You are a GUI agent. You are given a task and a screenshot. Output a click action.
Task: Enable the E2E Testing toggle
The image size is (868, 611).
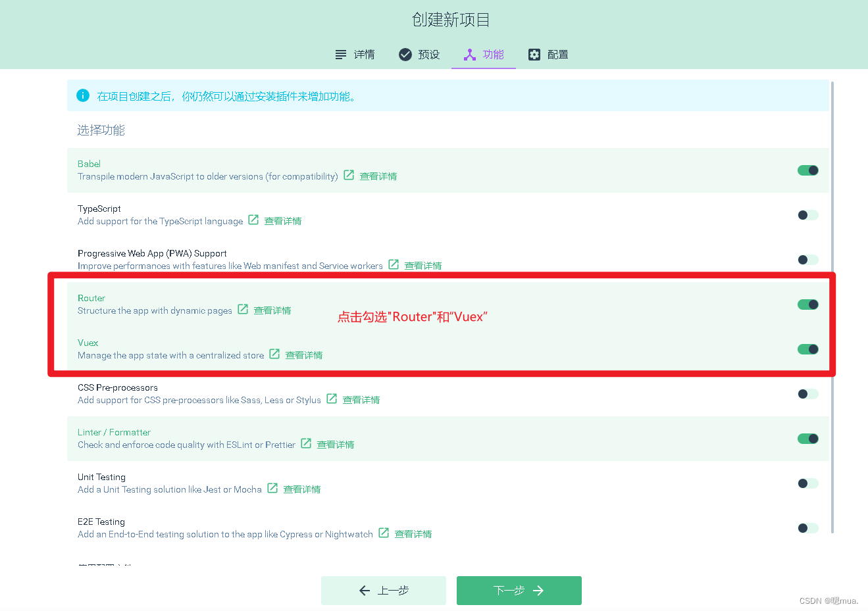pos(808,528)
